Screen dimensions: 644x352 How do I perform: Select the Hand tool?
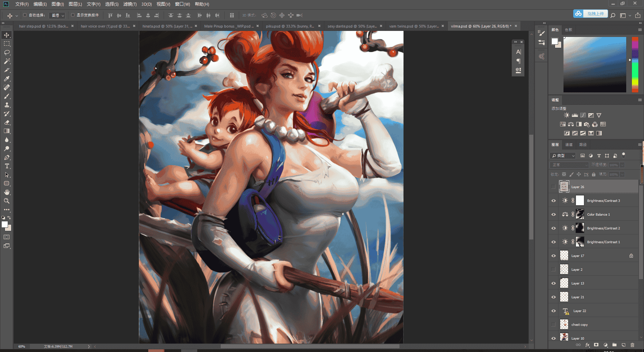[x=7, y=192]
